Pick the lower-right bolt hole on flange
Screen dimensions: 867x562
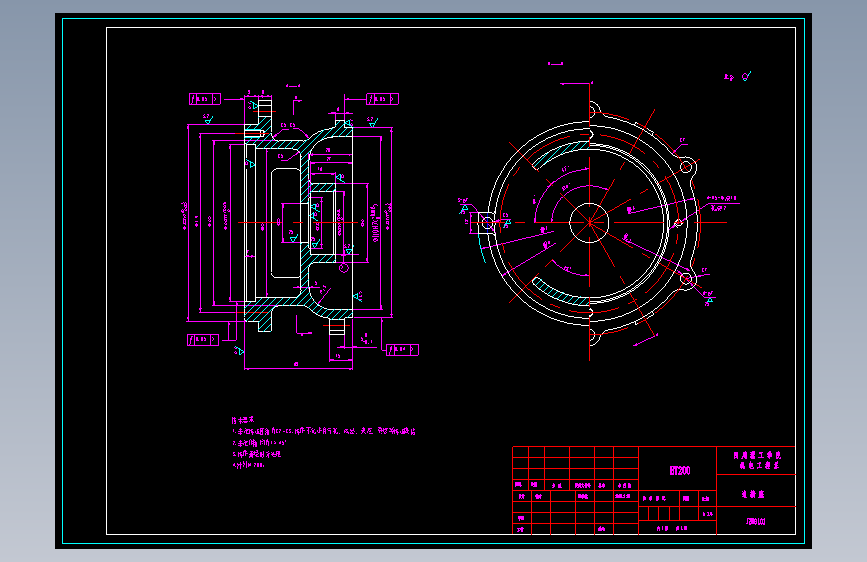(x=686, y=279)
